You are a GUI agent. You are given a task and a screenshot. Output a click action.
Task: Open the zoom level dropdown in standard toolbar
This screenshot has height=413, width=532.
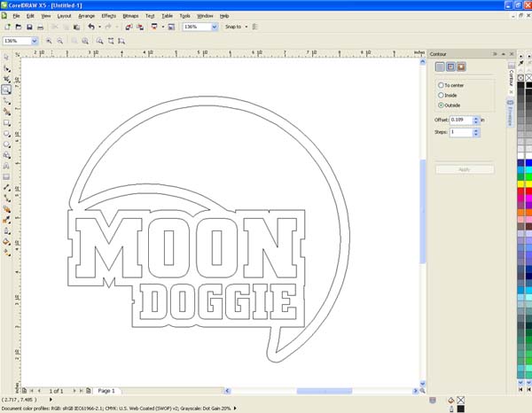pyautogui.click(x=215, y=27)
